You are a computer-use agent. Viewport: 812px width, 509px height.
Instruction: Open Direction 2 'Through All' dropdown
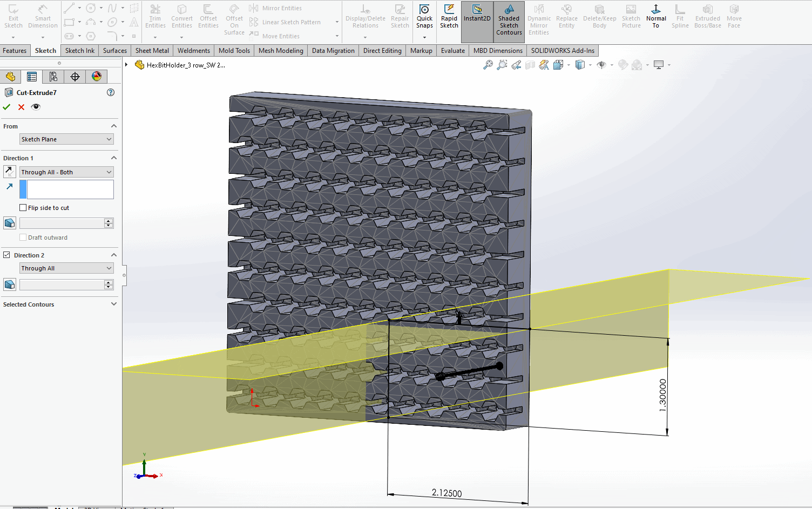tap(66, 268)
